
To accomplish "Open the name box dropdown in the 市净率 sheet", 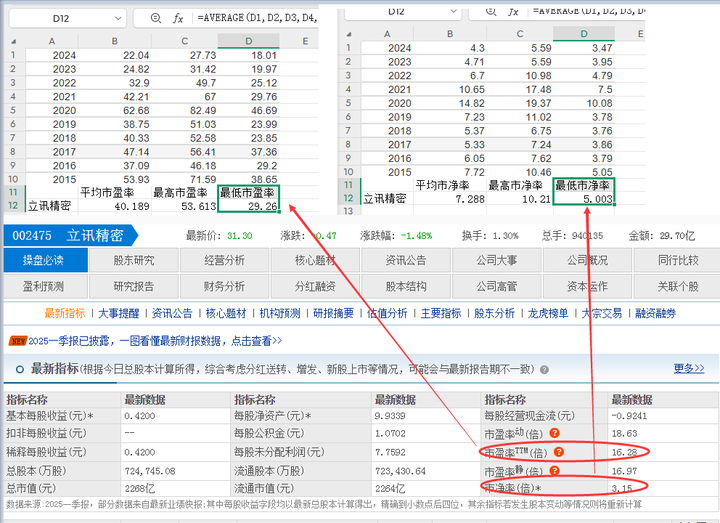I will click(x=453, y=11).
